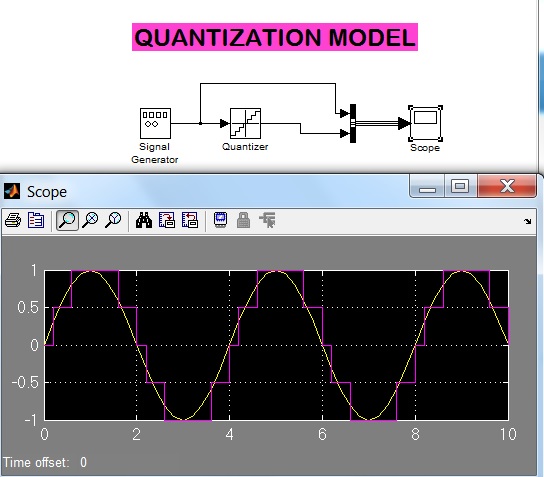Click the Mux bar block

coord(353,123)
